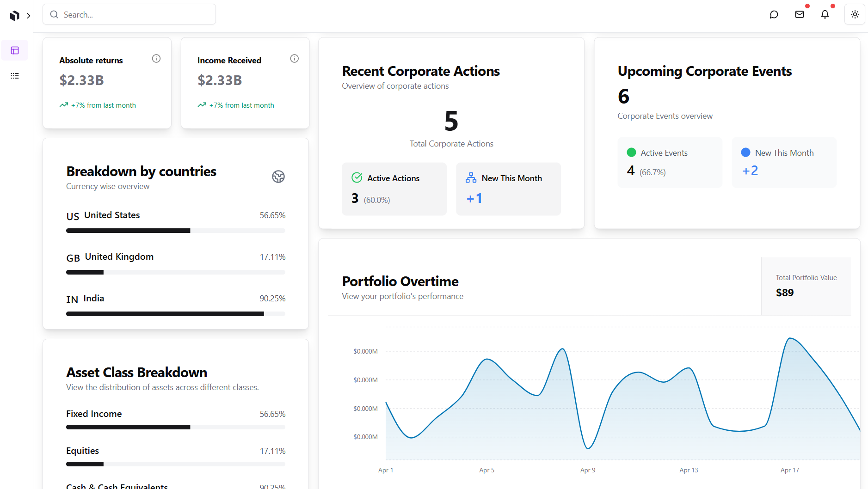
Task: Open the mail inbox icon
Action: (x=799, y=14)
